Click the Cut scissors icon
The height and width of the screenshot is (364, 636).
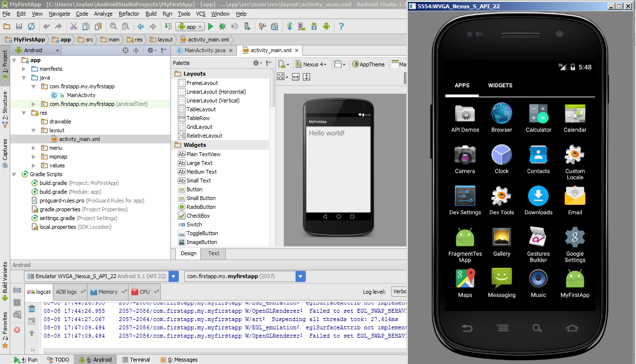click(74, 26)
